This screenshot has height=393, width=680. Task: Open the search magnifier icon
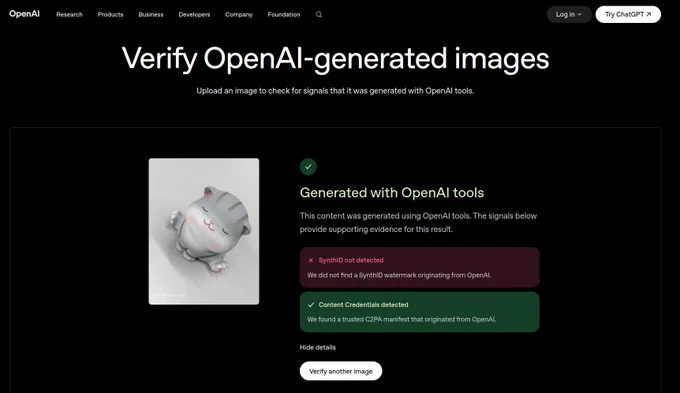coord(319,14)
